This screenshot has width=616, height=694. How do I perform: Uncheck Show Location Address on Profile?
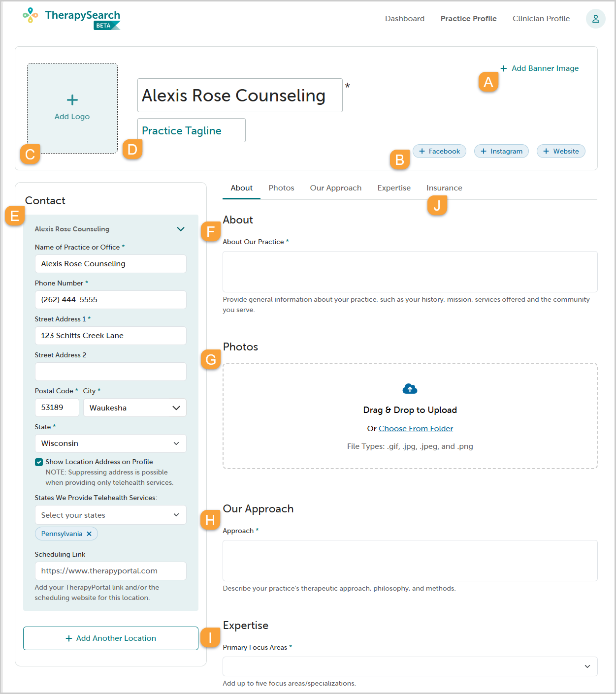pyautogui.click(x=39, y=462)
